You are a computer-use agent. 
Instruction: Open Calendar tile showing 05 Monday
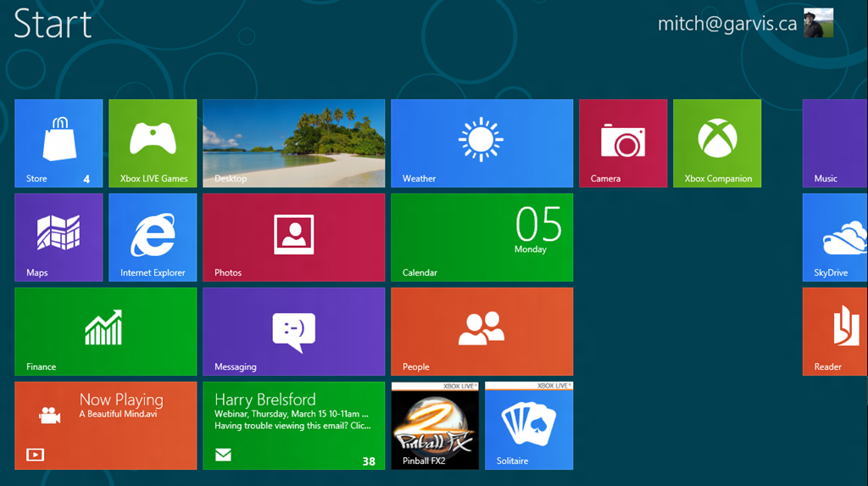[481, 237]
